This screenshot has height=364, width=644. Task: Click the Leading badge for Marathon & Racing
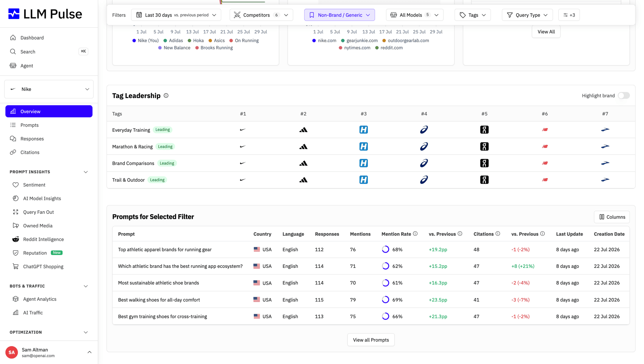pyautogui.click(x=165, y=146)
